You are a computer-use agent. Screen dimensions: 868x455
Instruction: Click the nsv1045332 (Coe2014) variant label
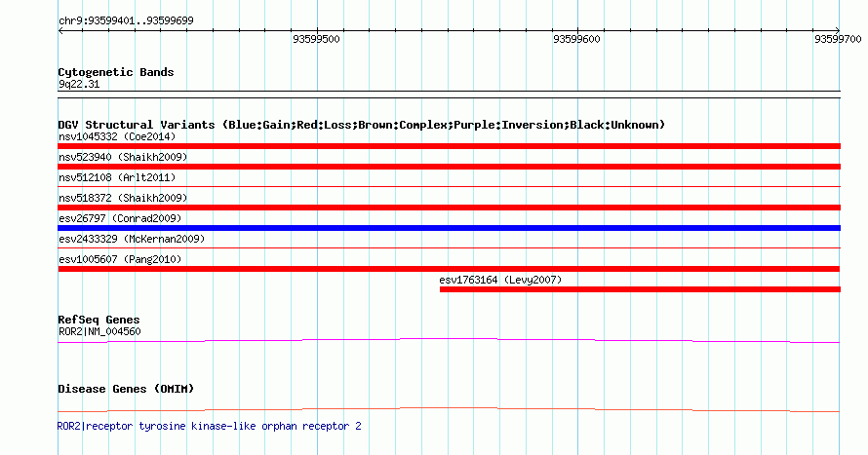point(117,136)
